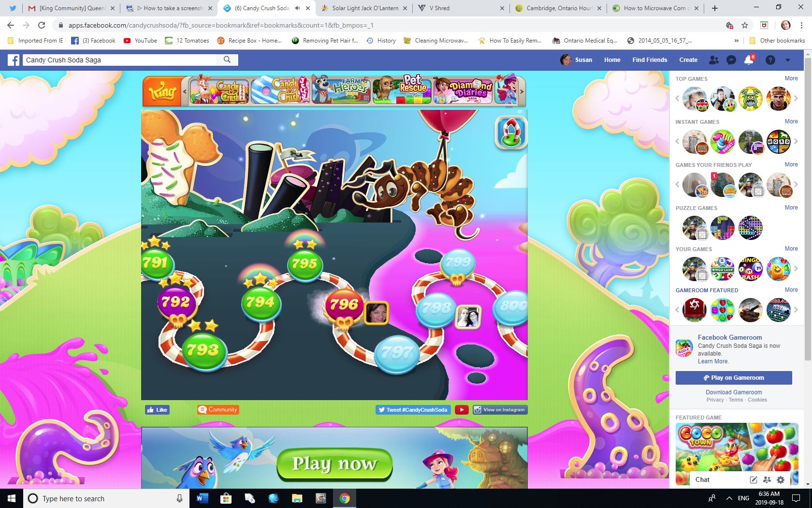Open chat settings gear icon
This screenshot has height=508, width=812.
pos(781,480)
